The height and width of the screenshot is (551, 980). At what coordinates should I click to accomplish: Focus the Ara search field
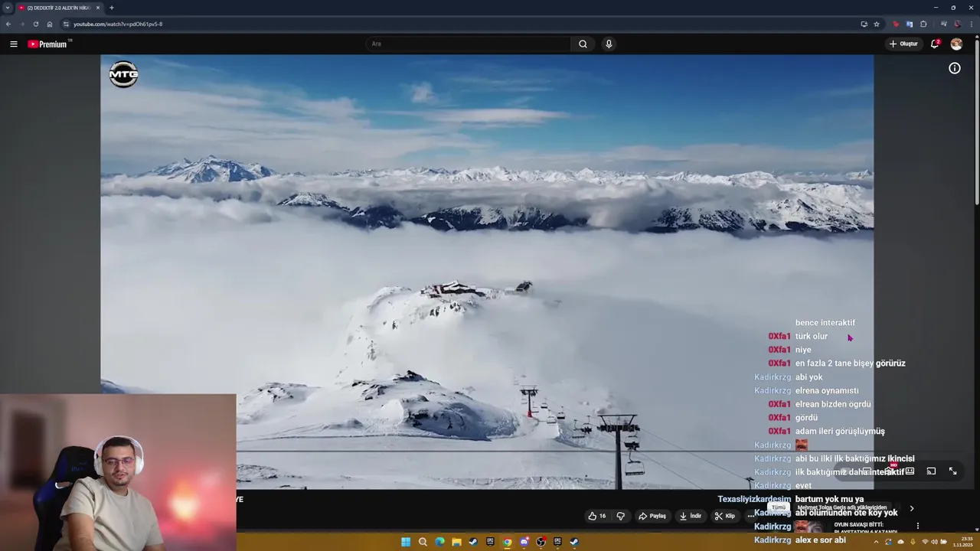point(468,44)
